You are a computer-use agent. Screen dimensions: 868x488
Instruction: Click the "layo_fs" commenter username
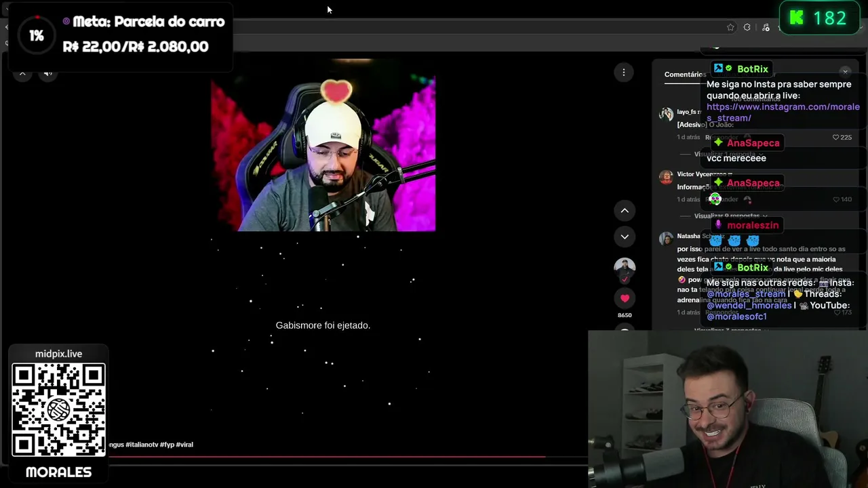688,112
